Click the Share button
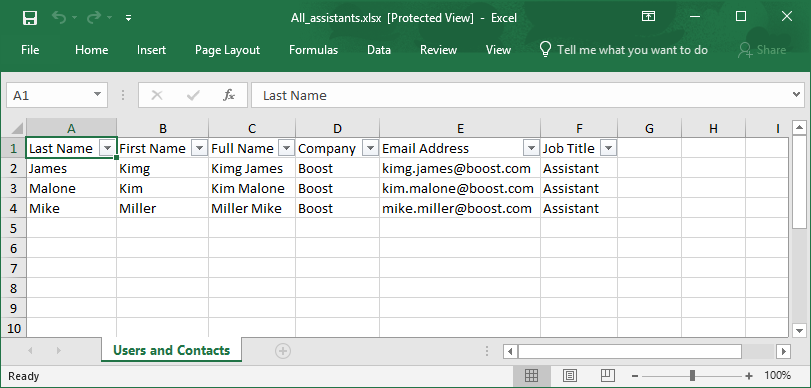 (x=762, y=50)
